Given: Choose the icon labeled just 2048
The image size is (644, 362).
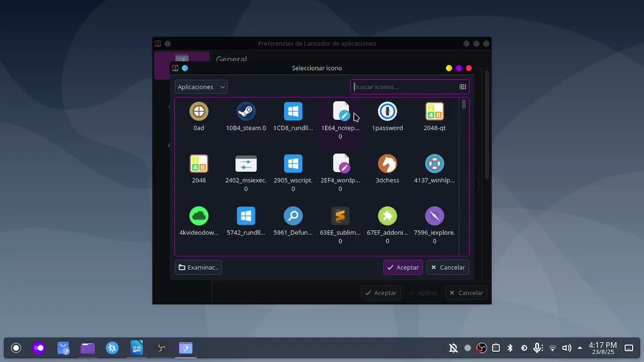Looking at the screenshot, I should pos(199,164).
